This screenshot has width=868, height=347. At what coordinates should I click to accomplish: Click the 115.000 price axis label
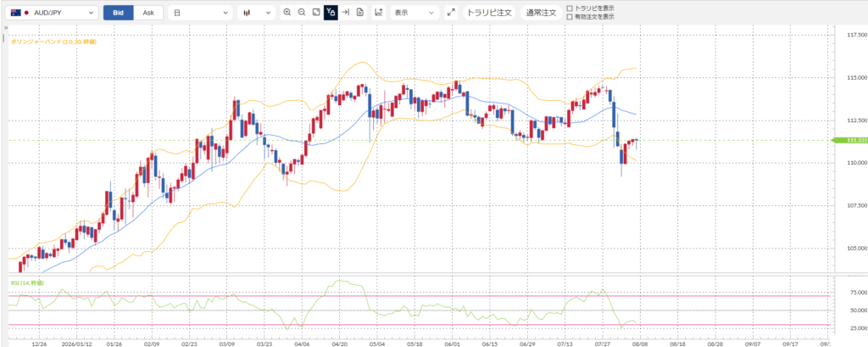(x=857, y=77)
